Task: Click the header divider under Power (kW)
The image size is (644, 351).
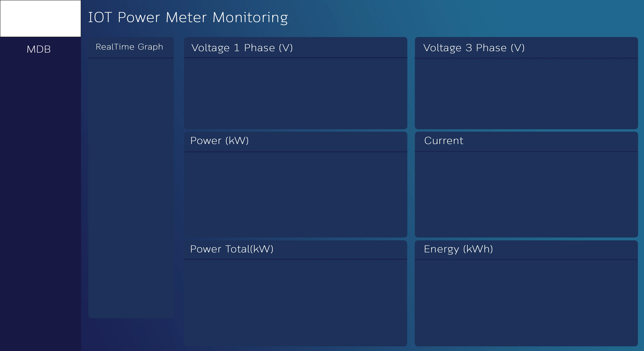Action: (295, 152)
